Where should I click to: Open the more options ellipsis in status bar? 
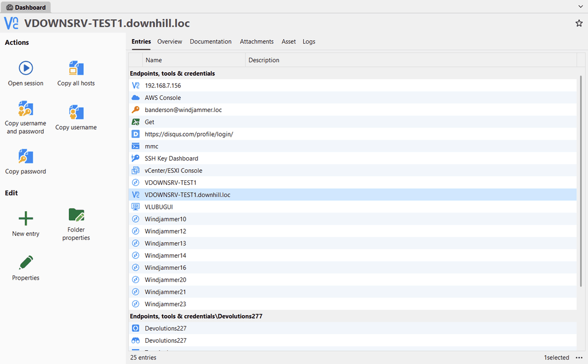(x=579, y=358)
